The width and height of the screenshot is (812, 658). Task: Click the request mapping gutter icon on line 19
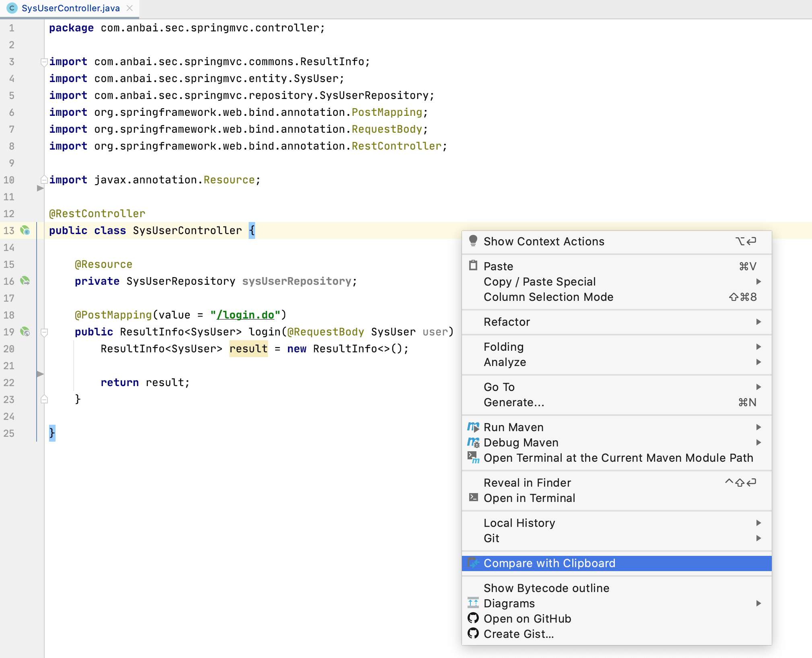click(25, 332)
